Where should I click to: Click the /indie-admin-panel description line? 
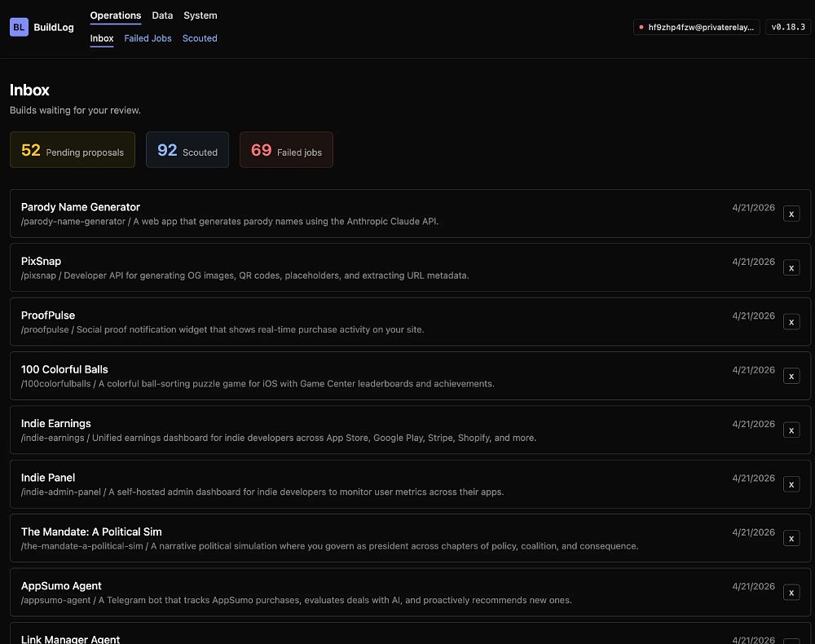(262, 492)
